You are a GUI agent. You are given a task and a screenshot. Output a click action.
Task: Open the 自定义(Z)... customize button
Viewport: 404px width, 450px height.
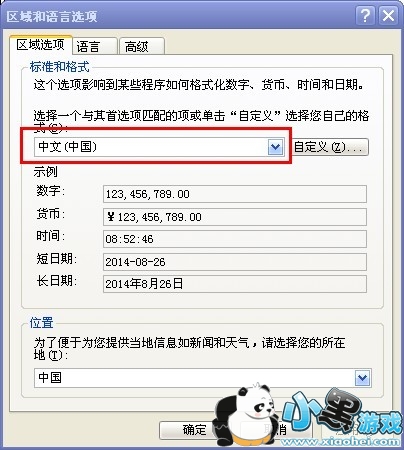[330, 147]
